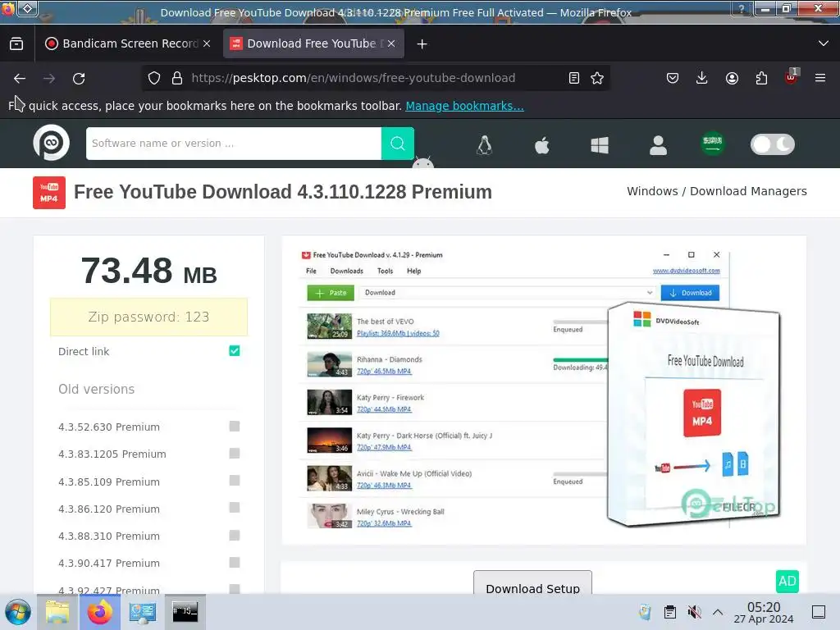Image resolution: width=840 pixels, height=630 pixels.
Task: Bookmark this page with the star icon
Action: (x=597, y=78)
